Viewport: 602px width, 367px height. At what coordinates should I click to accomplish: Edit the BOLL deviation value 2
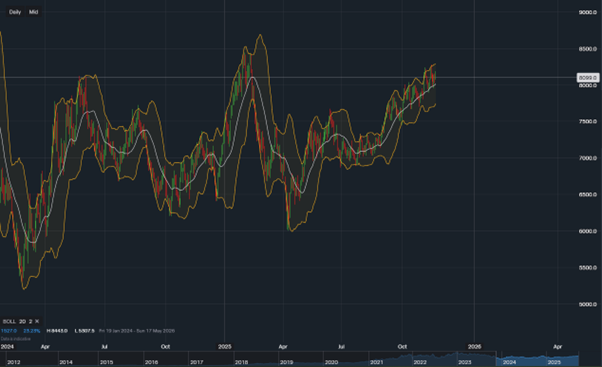click(x=30, y=321)
